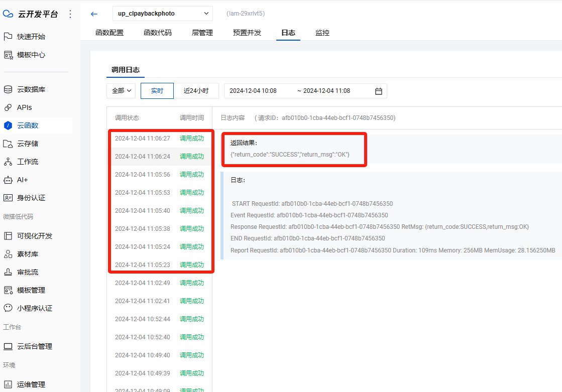Go to APIs in the sidebar
562x392 pixels.
25,107
